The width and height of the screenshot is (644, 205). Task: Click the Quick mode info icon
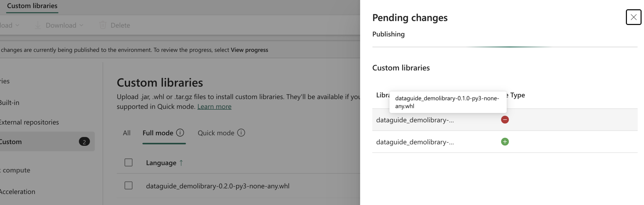pyautogui.click(x=241, y=132)
